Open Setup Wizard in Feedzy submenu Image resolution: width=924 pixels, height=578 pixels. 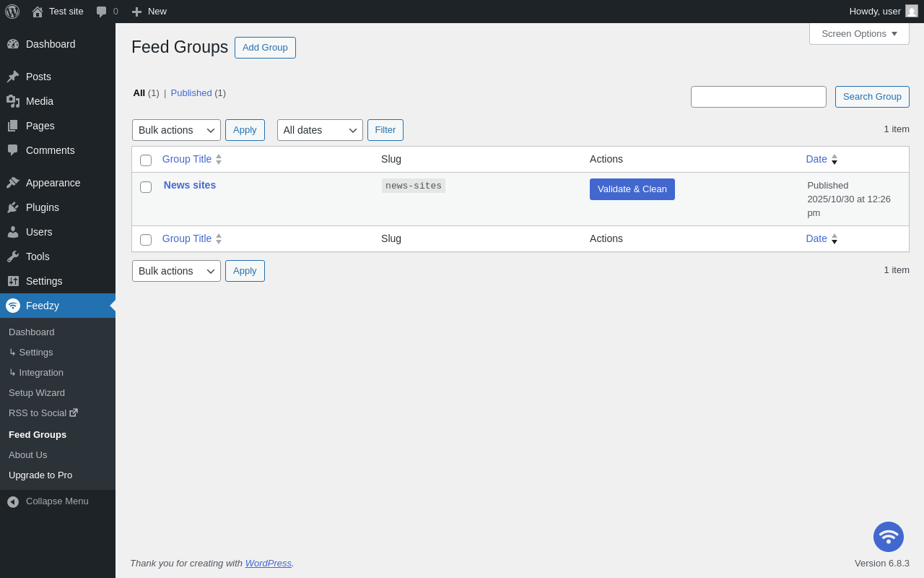(37, 393)
